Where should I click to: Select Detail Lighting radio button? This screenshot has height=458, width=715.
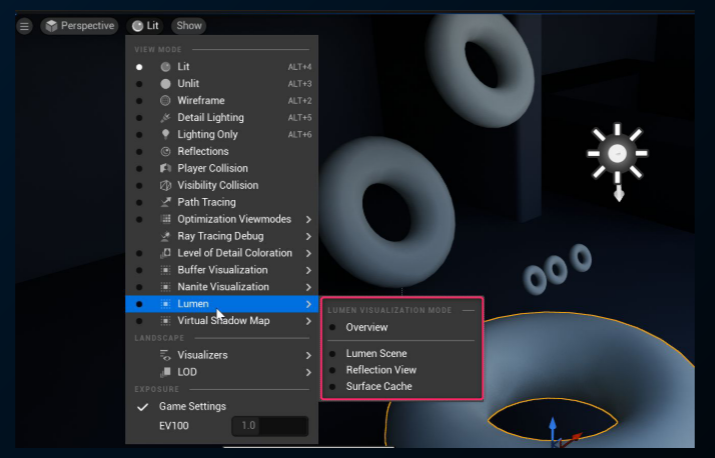click(x=139, y=118)
